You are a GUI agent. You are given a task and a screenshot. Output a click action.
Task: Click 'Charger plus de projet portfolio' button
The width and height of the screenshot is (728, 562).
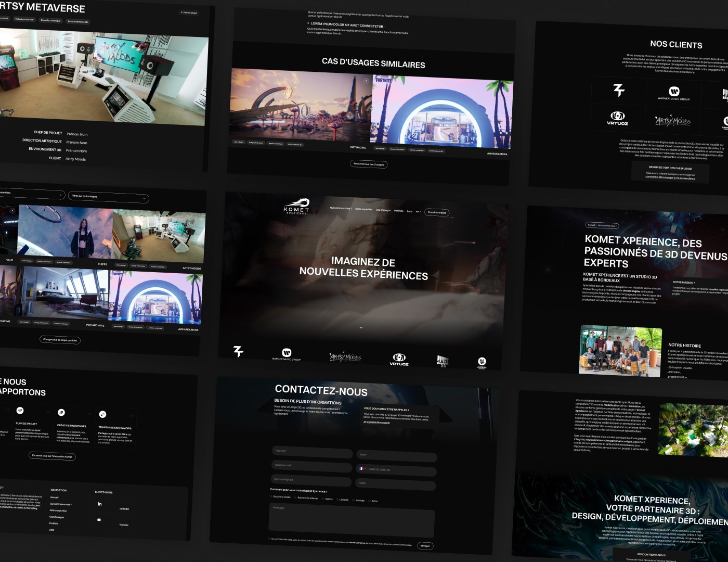tap(60, 340)
